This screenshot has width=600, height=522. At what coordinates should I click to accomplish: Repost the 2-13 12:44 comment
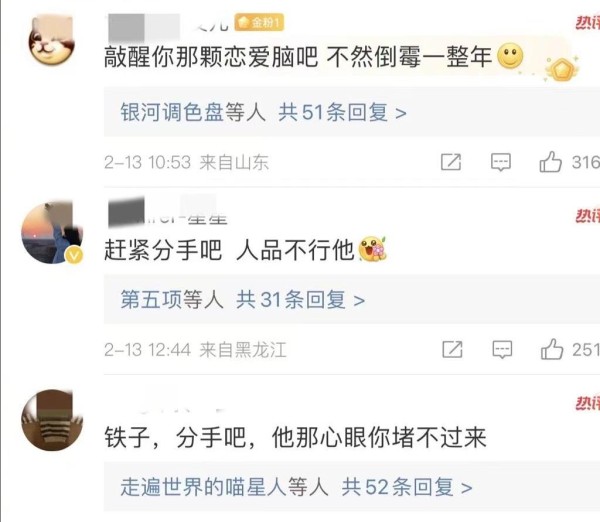452,349
